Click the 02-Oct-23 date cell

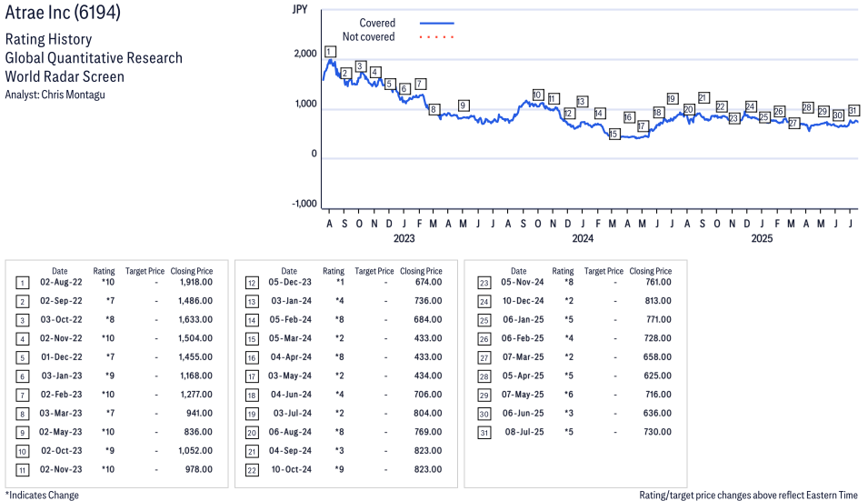pos(62,451)
